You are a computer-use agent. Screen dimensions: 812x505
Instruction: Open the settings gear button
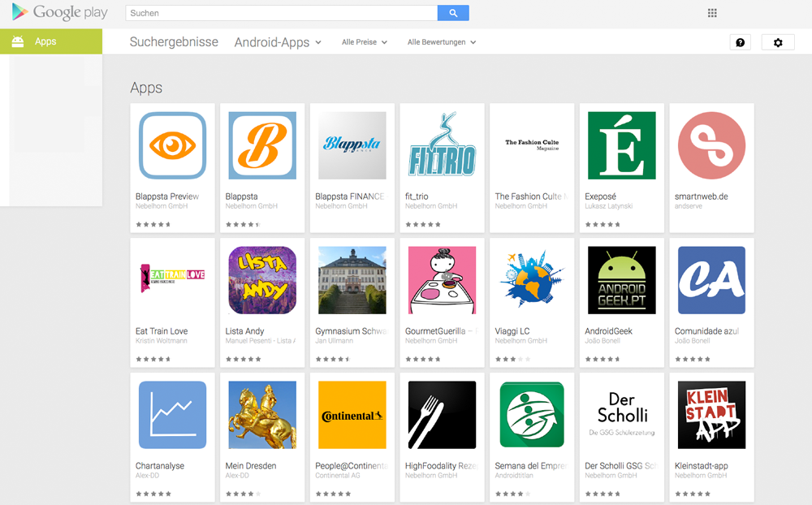click(778, 42)
